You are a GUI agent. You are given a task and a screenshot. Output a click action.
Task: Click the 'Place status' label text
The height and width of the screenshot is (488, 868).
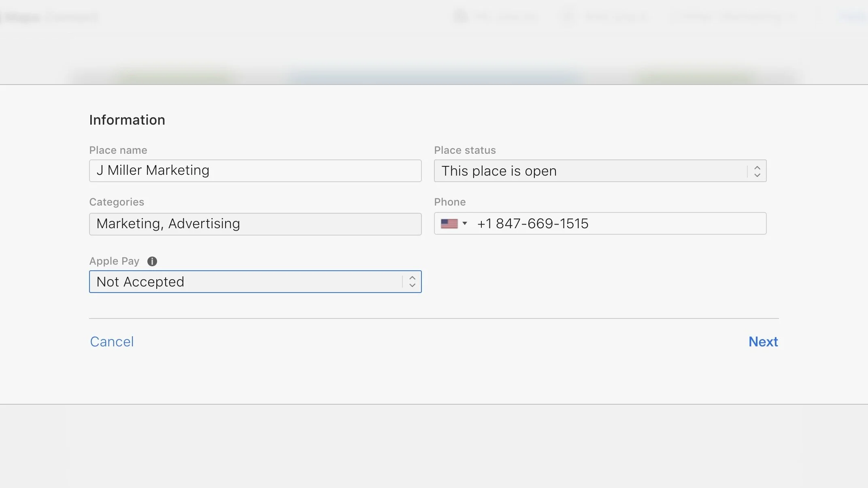[465, 151]
